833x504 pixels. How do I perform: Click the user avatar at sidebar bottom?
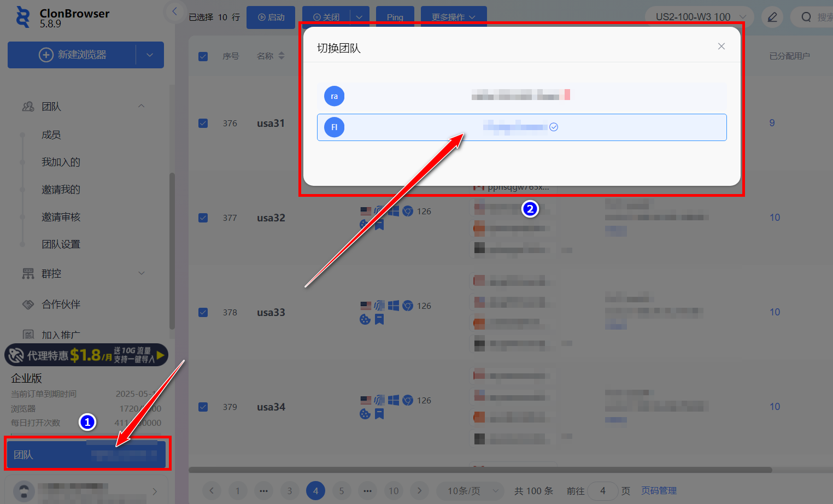[x=24, y=491]
